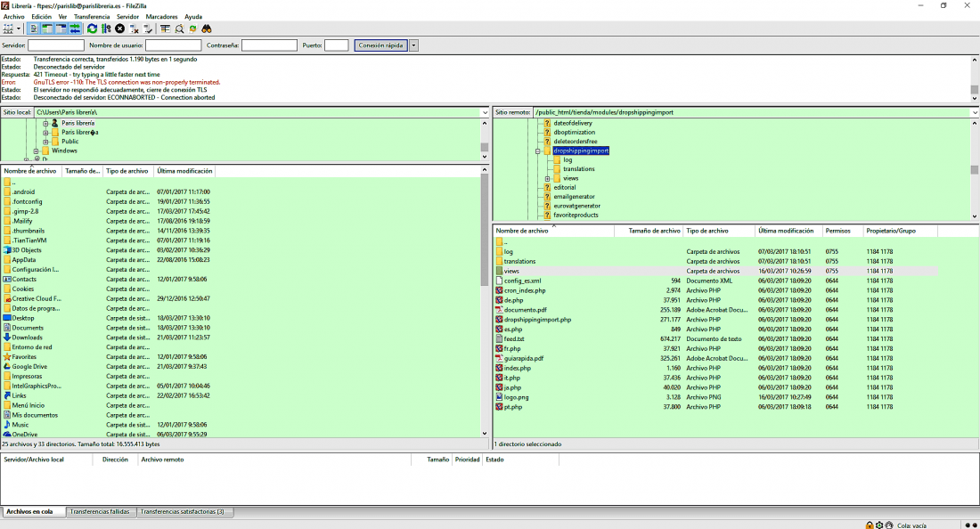
Task: Expand the views folder in remote tree
Action: pos(548,179)
